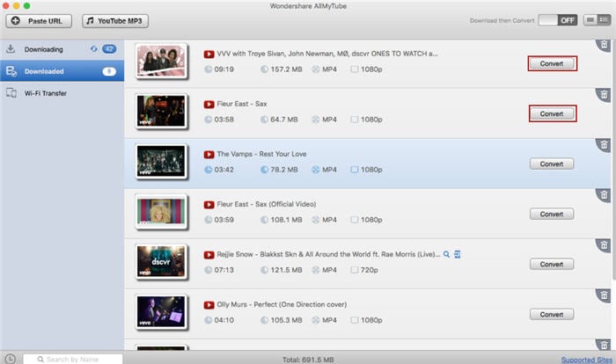Open the Wi-Fi Transfer tab
Image resolution: width=616 pixels, height=364 pixels.
(x=62, y=93)
